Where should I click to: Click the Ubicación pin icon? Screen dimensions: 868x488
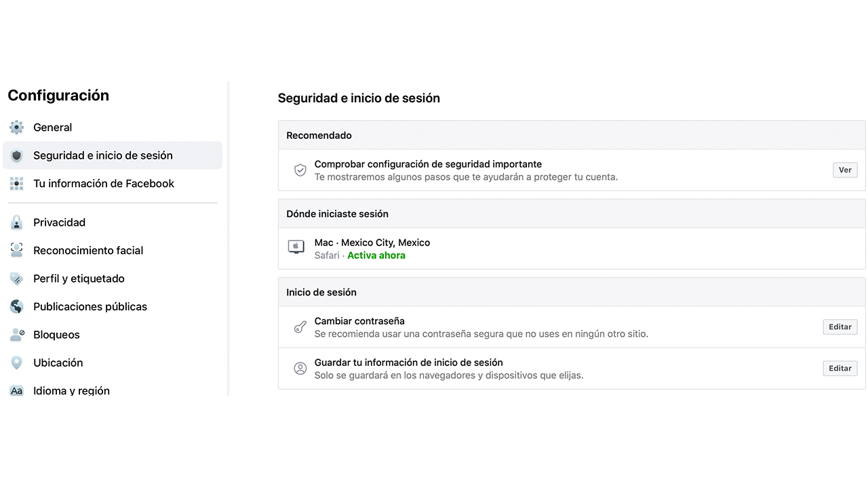coord(16,363)
